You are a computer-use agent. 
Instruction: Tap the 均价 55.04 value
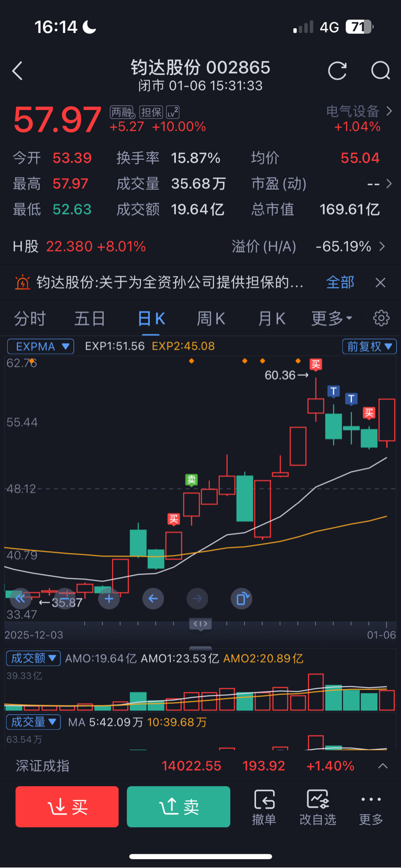pos(360,158)
